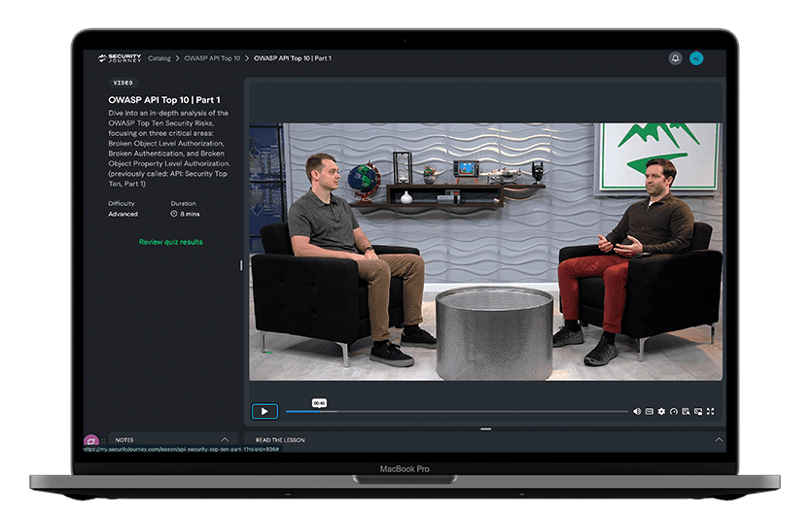This screenshot has width=812, height=514.
Task: Click the drag dots left of Notes
Action: click(x=103, y=441)
